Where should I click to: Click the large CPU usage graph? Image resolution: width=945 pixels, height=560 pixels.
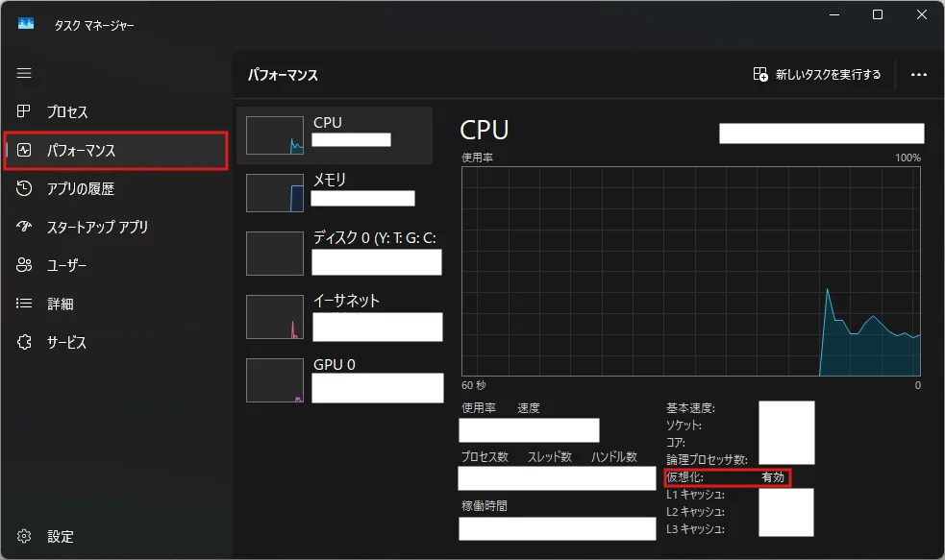(x=690, y=272)
